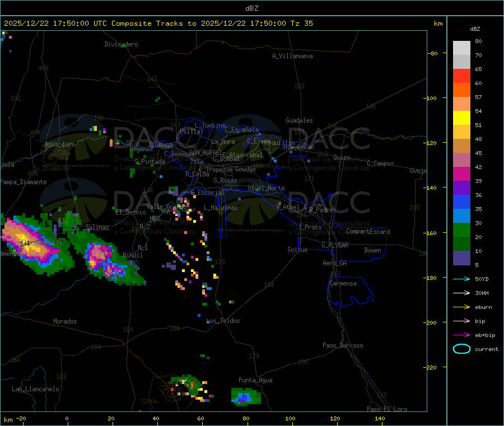Select the blue 35 dBZ legend color
Viewport: 504px width, 426px height.
tap(461, 202)
